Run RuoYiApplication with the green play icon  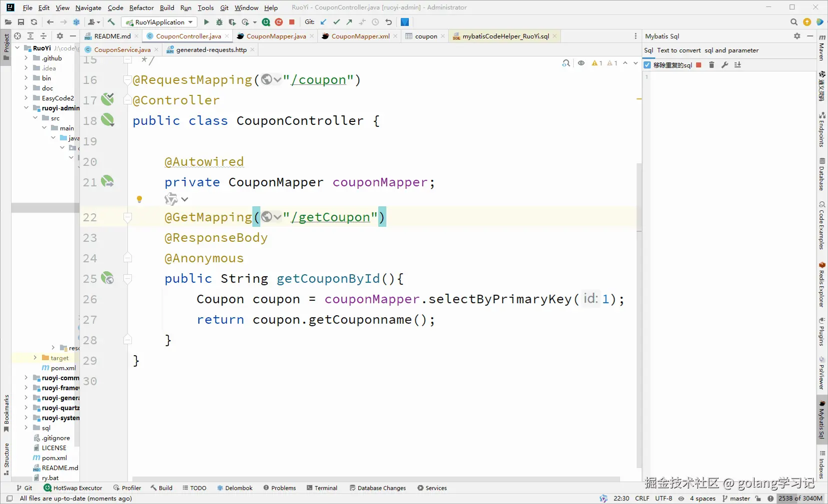206,22
